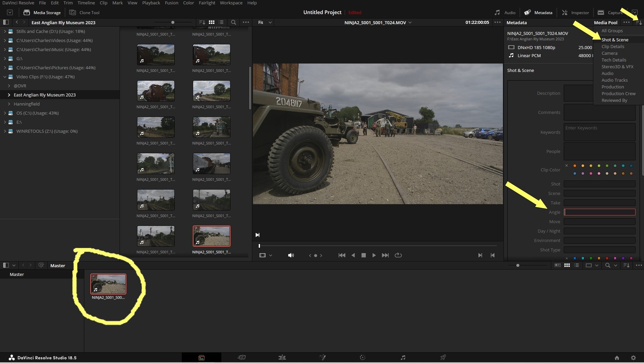Switch Media Storage to thumbnail view
The width and height of the screenshot is (644, 363).
212,22
